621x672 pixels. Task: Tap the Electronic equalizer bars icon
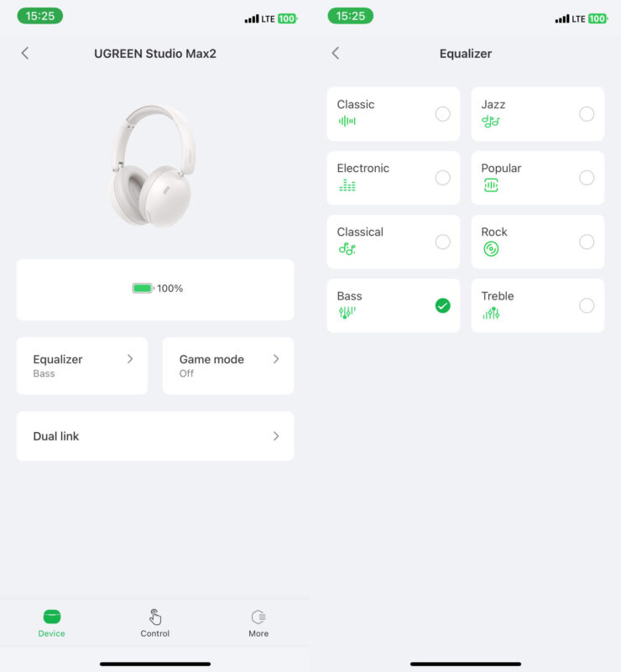tap(347, 185)
